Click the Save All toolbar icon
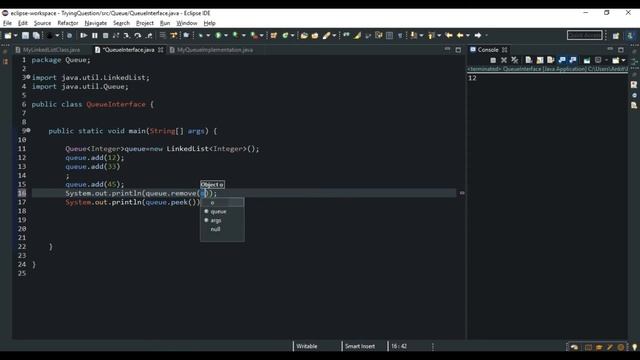The image size is (640, 360). click(36, 36)
